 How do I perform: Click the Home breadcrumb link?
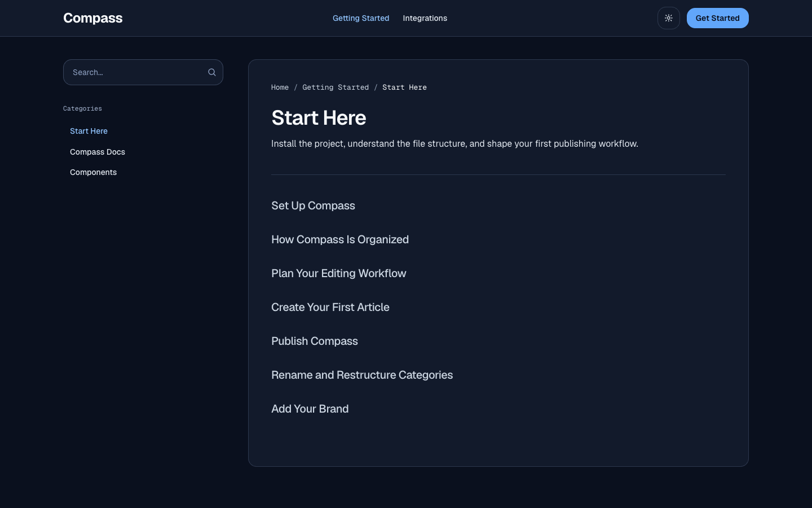(x=280, y=87)
